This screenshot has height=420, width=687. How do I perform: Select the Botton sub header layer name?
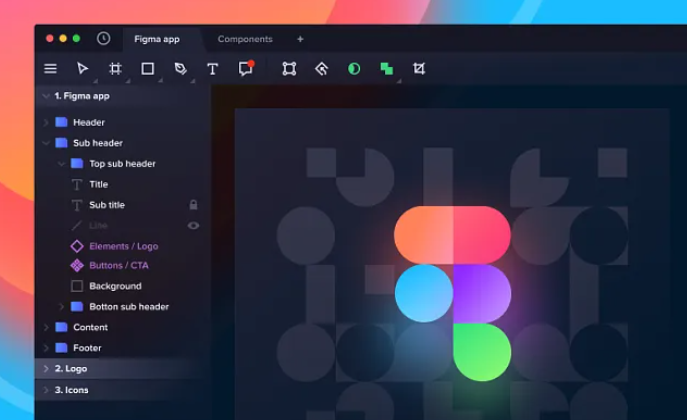coord(129,307)
